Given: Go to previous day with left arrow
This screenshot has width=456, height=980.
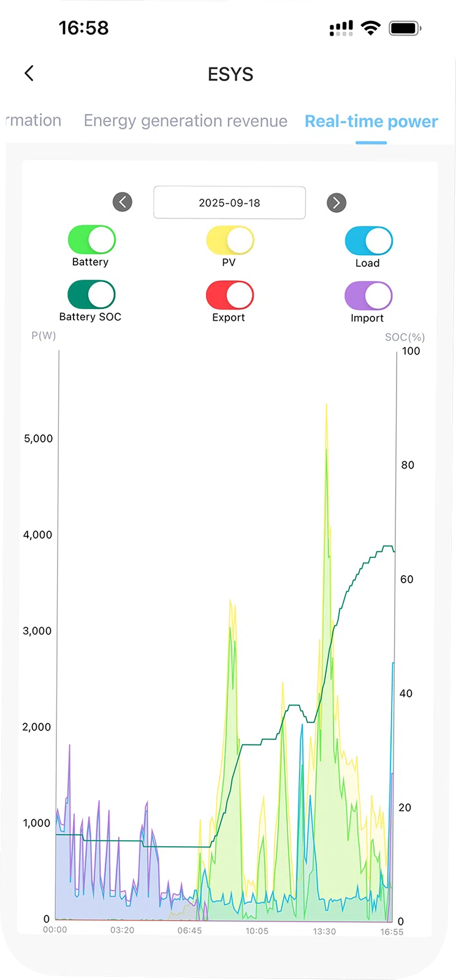Looking at the screenshot, I should tap(123, 202).
